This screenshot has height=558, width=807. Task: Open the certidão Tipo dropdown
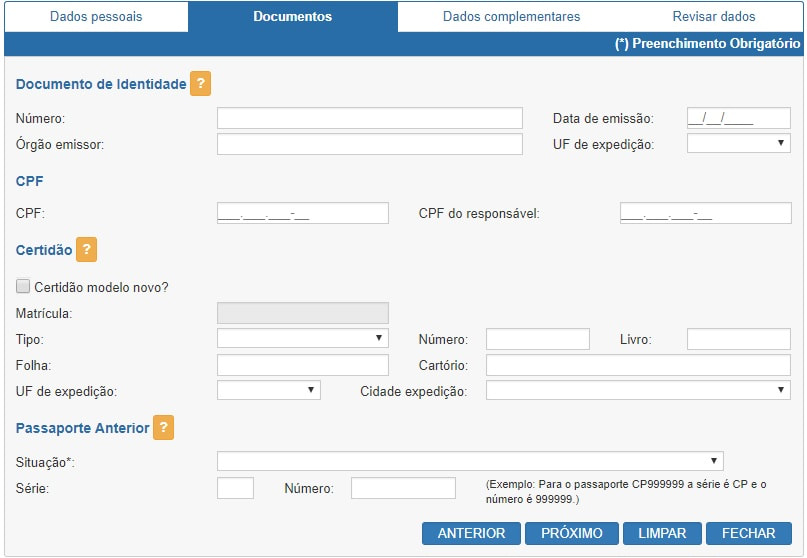pos(302,339)
